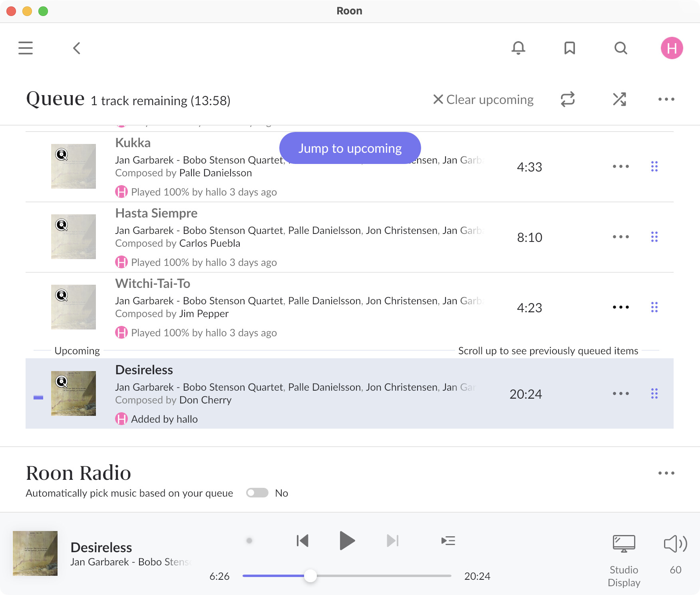This screenshot has width=700, height=595.
Task: Open the hamburger navigation menu
Action: point(26,48)
